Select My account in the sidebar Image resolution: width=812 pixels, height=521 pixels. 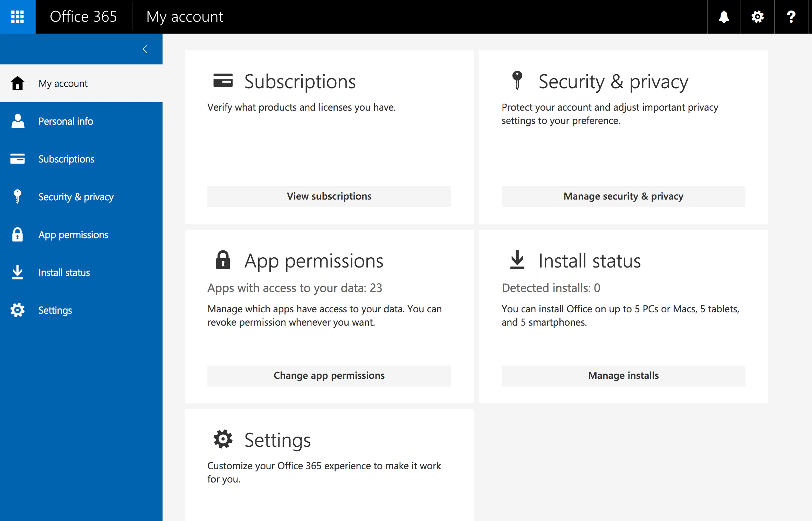81,83
